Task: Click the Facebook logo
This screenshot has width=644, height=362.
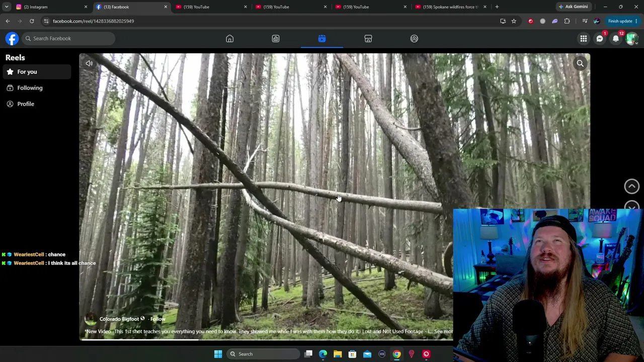Action: (12, 39)
